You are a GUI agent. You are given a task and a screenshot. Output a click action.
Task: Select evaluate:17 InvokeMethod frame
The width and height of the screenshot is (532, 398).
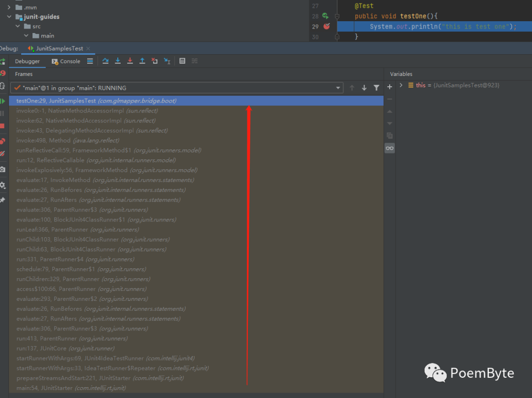[x=196, y=180]
